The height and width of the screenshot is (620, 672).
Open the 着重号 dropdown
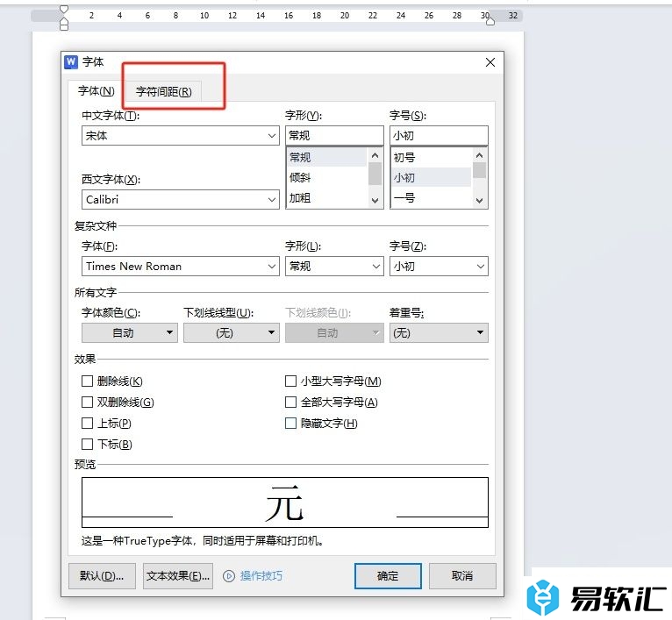[439, 333]
